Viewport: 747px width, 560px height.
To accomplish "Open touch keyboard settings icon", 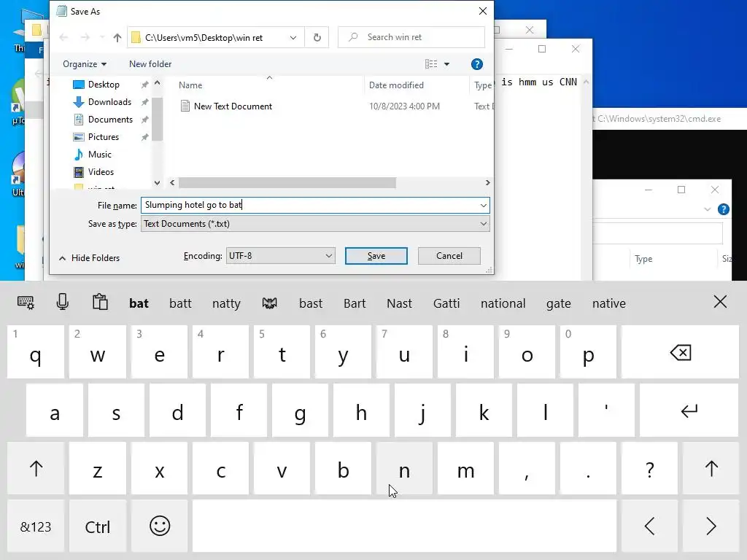I will click(26, 303).
